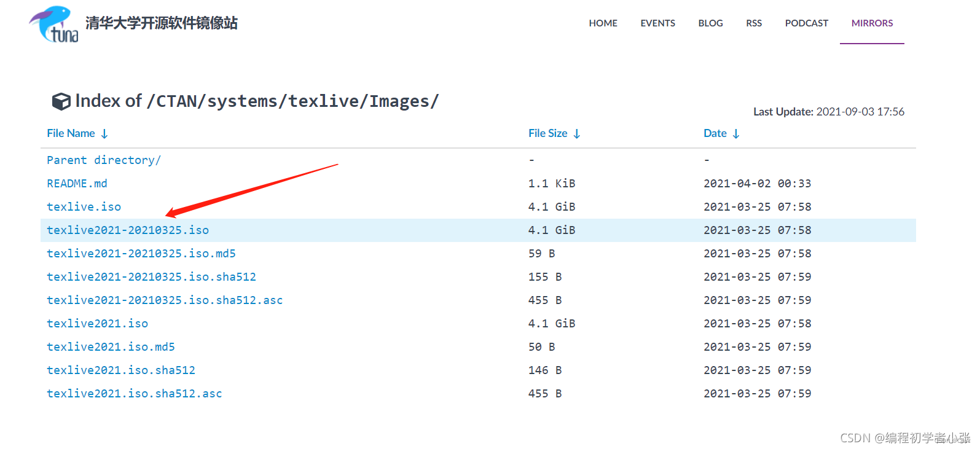Open texlive2021.iso.sha512.asc link
Viewport: 980px width, 449px height.
(x=135, y=394)
